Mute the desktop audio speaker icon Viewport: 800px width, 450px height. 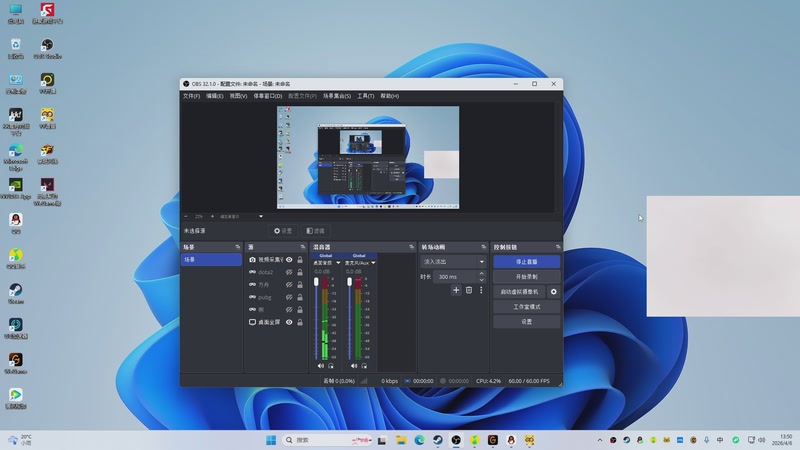321,366
